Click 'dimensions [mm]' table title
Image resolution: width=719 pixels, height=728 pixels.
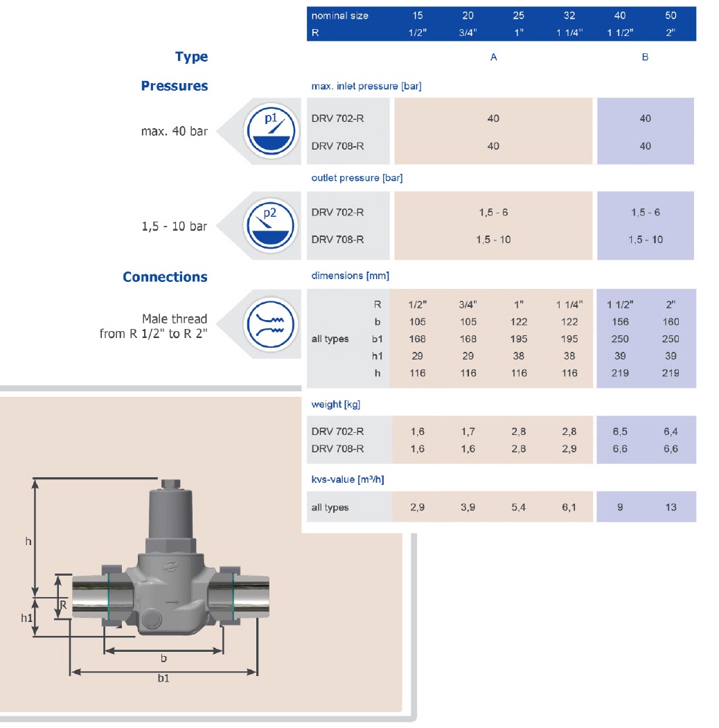pos(350,276)
